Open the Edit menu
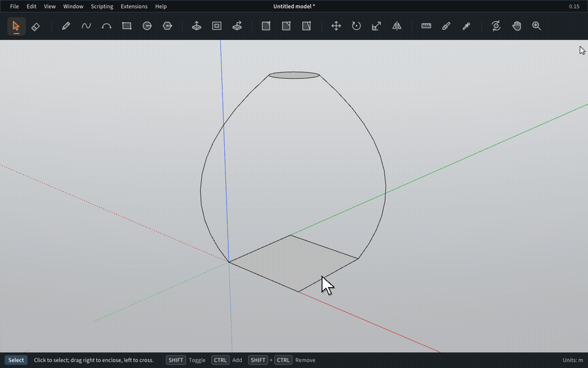This screenshot has width=588, height=368. coord(31,6)
